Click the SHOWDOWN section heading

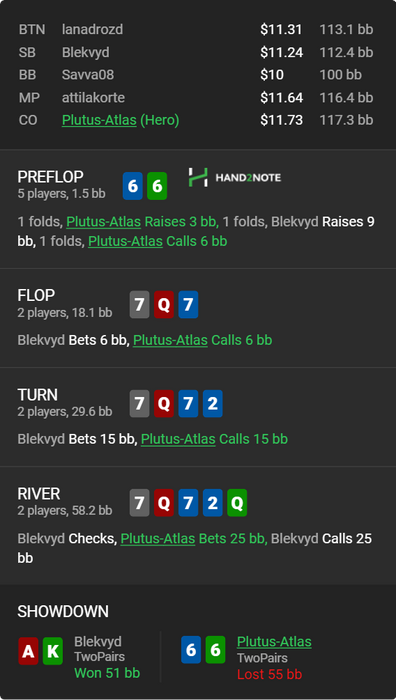[63, 612]
